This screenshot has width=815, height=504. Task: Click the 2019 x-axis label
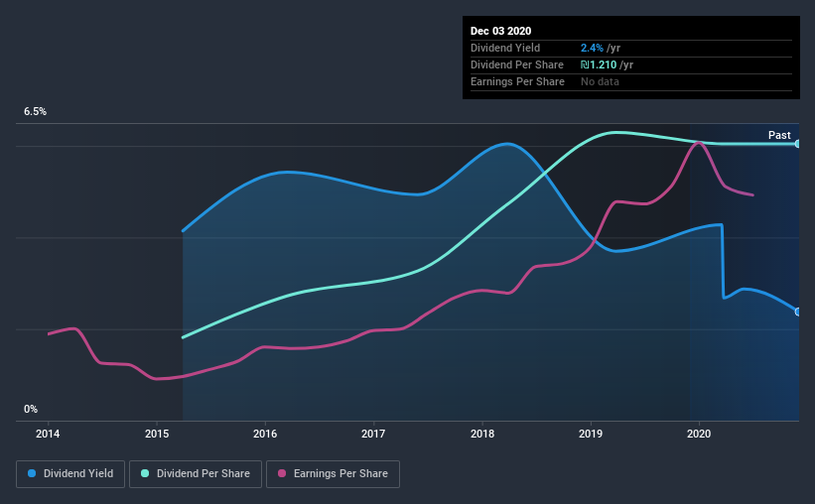tap(591, 434)
